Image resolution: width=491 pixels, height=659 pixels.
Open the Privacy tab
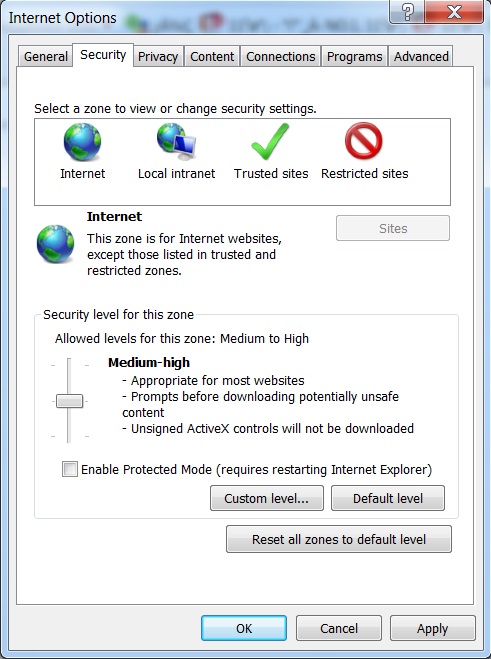click(x=158, y=56)
